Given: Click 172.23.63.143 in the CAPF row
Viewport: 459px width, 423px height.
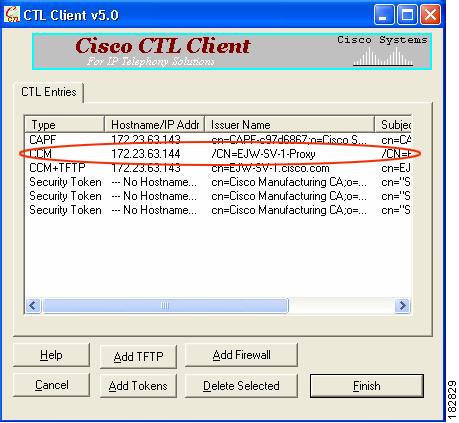Looking at the screenshot, I should click(x=146, y=140).
